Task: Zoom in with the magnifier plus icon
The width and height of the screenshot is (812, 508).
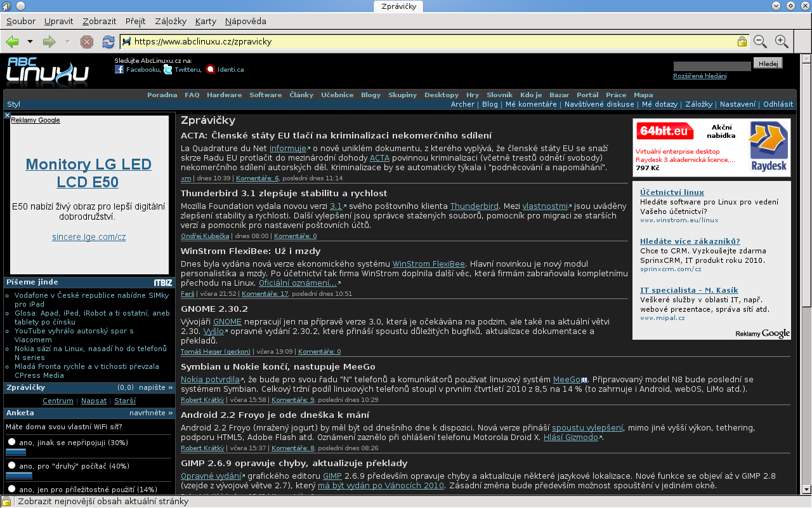Action: (782, 42)
